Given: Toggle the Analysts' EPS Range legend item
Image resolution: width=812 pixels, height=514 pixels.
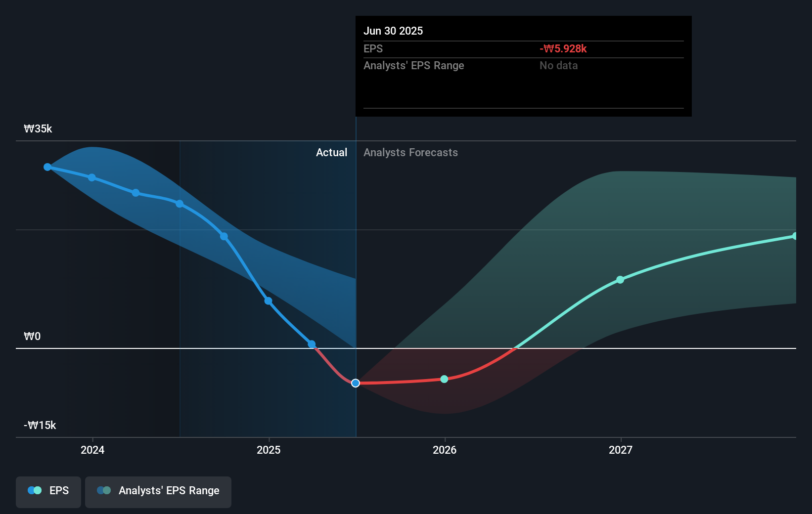Looking at the screenshot, I should pos(158,490).
